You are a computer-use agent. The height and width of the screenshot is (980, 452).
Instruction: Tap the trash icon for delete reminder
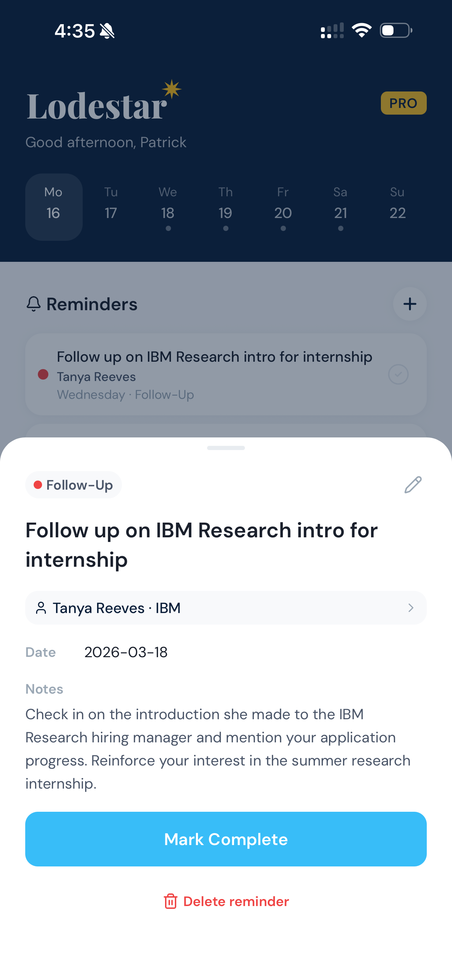pyautogui.click(x=170, y=901)
